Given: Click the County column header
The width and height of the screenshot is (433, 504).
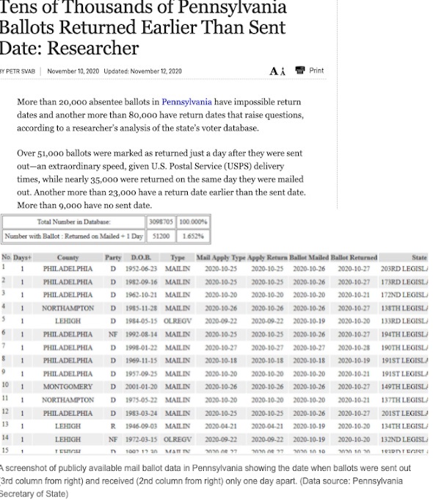Looking at the screenshot, I should click(68, 257).
